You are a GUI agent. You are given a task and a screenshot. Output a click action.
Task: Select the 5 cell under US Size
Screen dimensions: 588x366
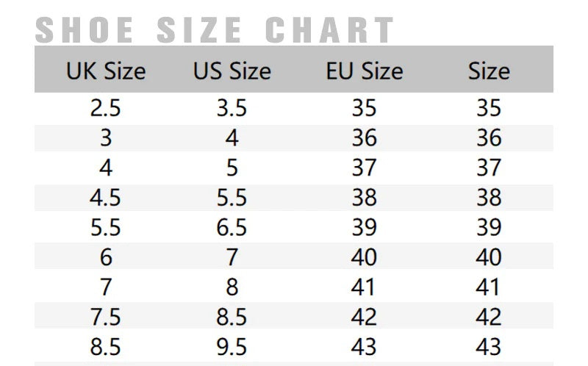pos(232,168)
